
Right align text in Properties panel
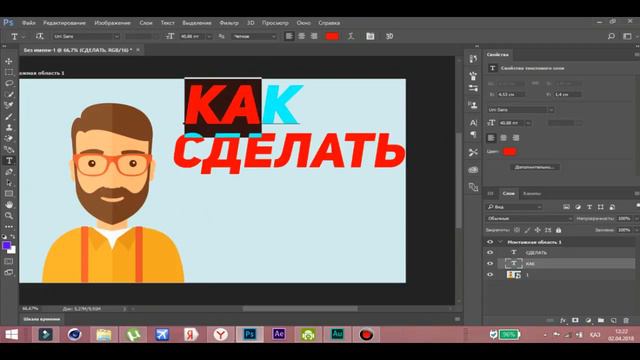[516, 138]
